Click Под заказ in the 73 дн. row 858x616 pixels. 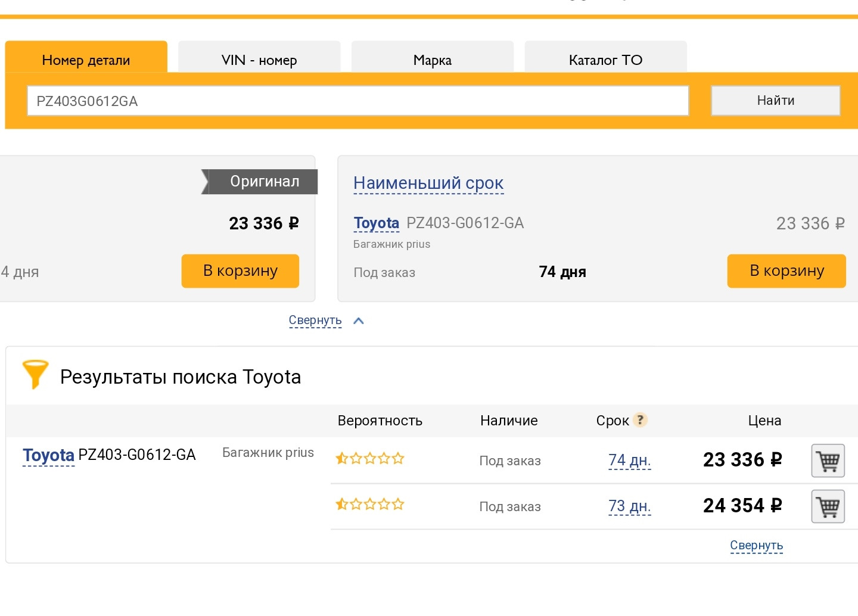[x=510, y=507]
